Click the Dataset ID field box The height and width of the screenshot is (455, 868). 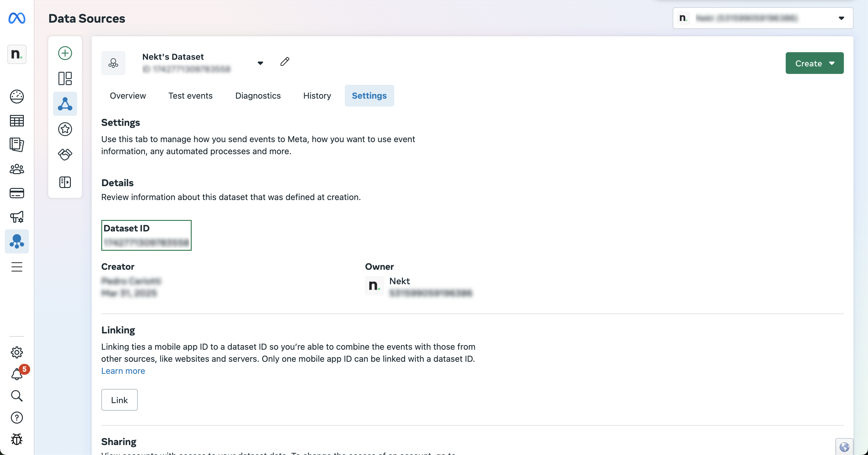click(x=146, y=235)
